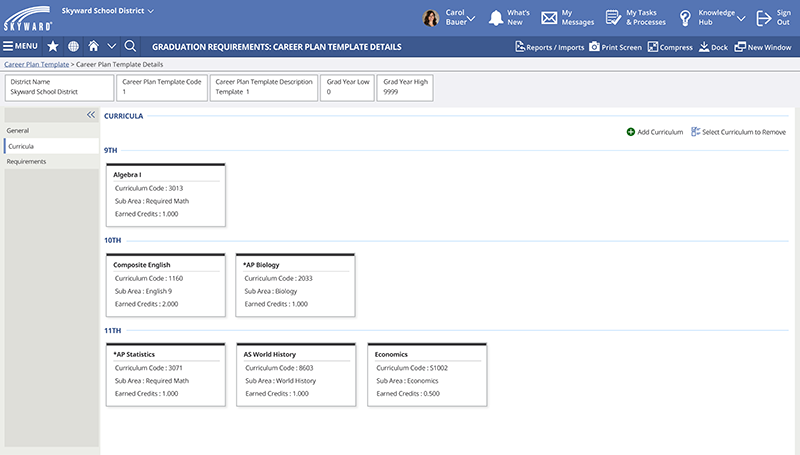Open the main MENU hamburger
This screenshot has width=800, height=455.
(x=20, y=46)
